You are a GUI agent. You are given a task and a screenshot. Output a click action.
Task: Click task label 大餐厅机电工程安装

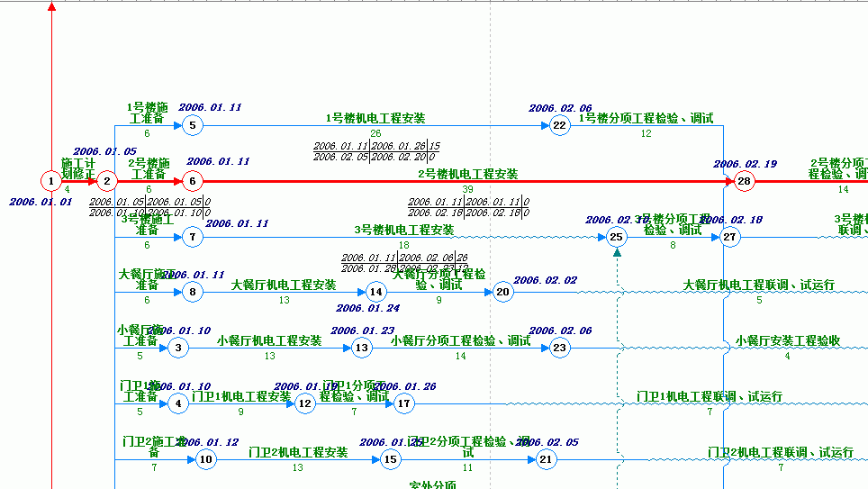(x=284, y=285)
